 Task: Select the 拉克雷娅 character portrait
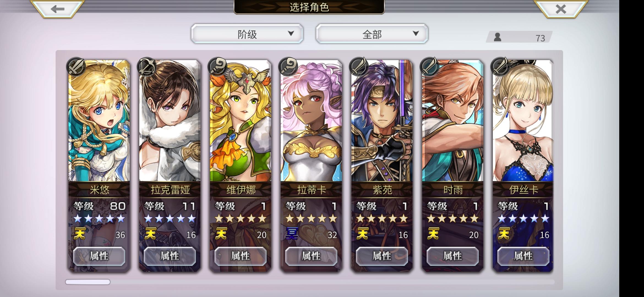pos(170,121)
